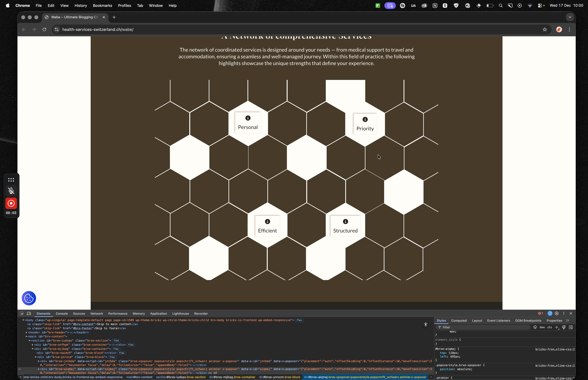Bookmark this page with the star
Viewport: 588px width, 380px height.
545,30
